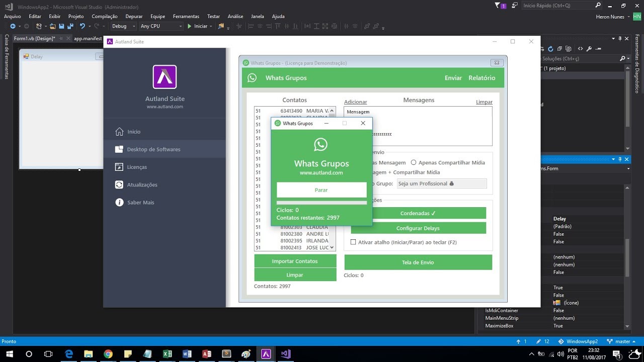Click Enviar in the green header

tap(453, 78)
